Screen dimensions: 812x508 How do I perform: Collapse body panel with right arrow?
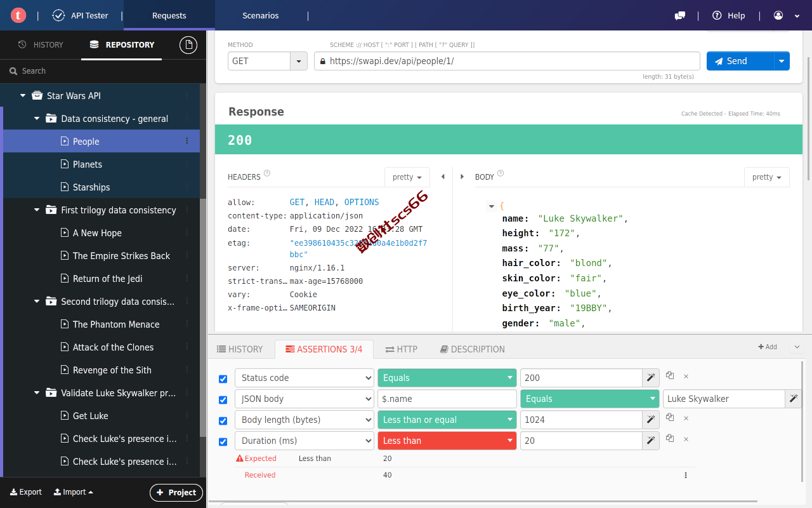(462, 177)
